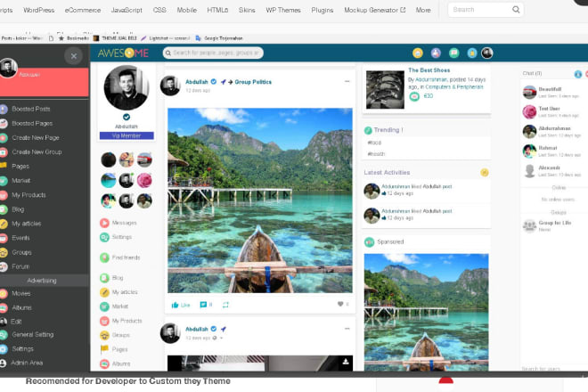Open The Best Shoes listing
This screenshot has width=588, height=392.
point(429,70)
